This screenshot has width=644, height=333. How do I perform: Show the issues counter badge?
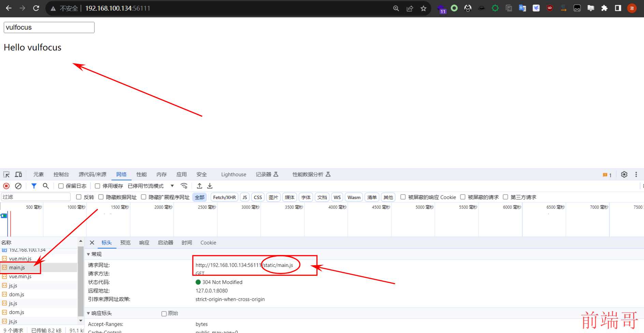point(607,175)
